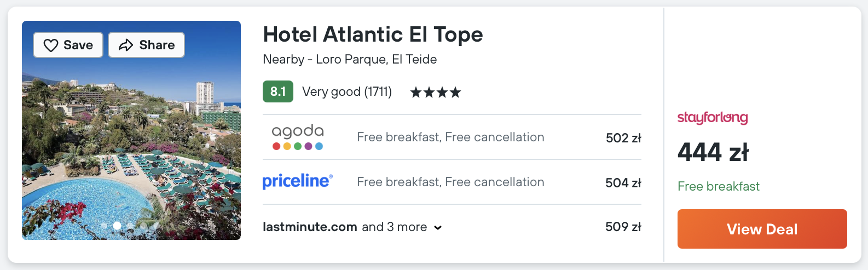
Task: Jump to the first photo carousel dot
Action: click(104, 225)
